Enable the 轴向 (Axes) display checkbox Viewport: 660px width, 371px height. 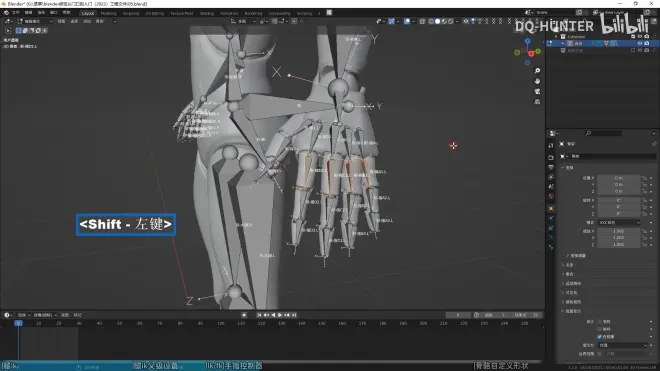[599, 329]
